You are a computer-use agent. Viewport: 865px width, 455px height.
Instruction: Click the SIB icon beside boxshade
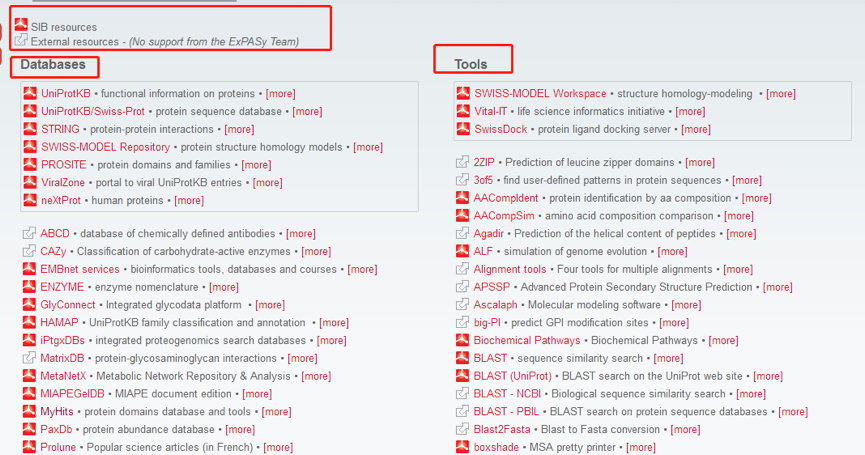click(462, 447)
